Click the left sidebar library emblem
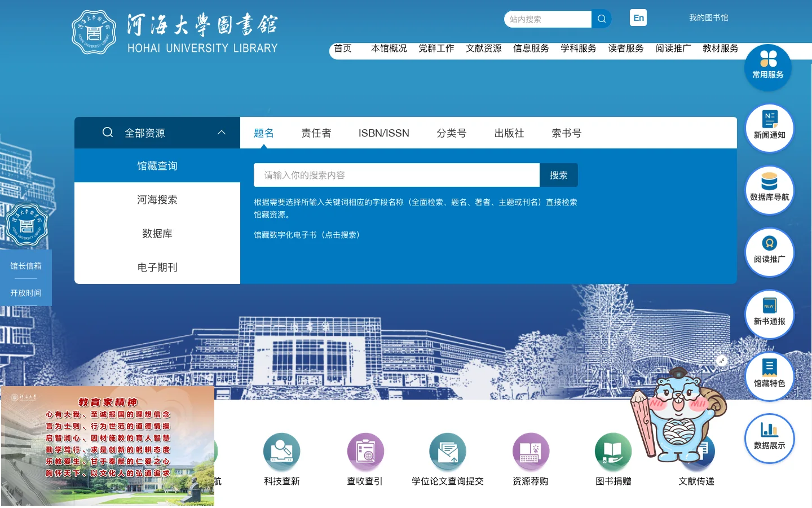812x508 pixels. (x=26, y=225)
